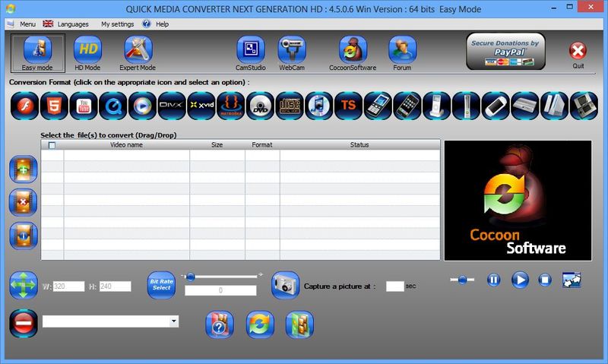Choose iPhone conversion format
Image resolution: width=608 pixels, height=364 pixels.
(x=407, y=106)
